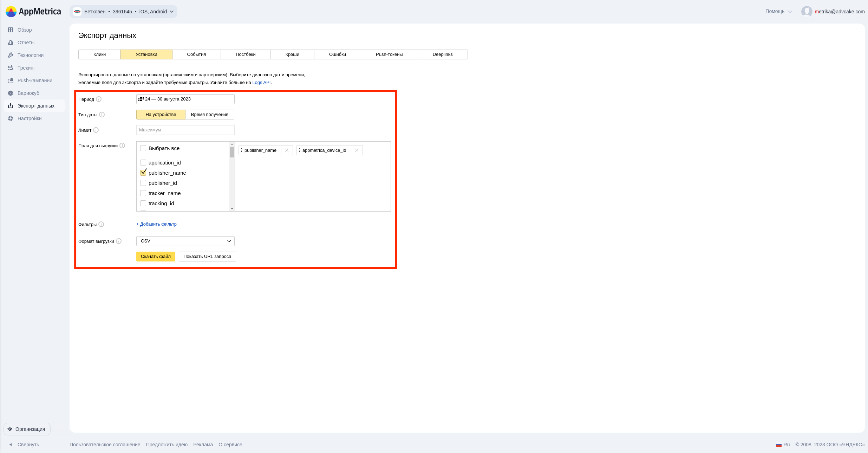Click the AppMetrica logo
868x453 pixels.
click(33, 12)
